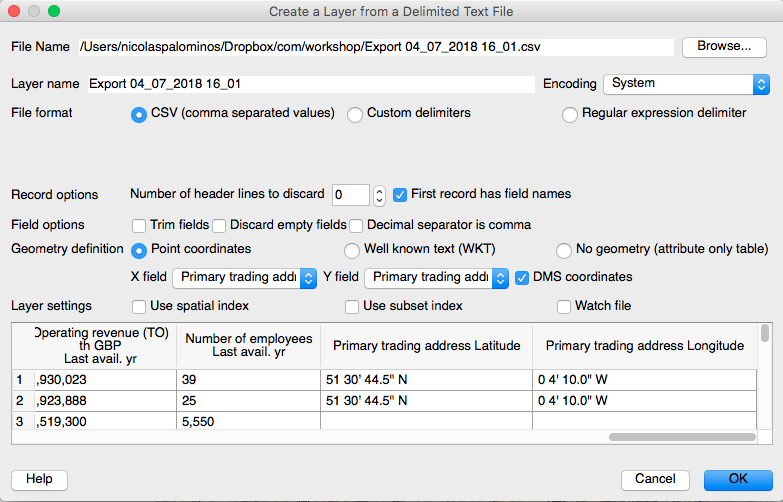Enable Decimal separator is comma
The image size is (783, 502).
[356, 226]
